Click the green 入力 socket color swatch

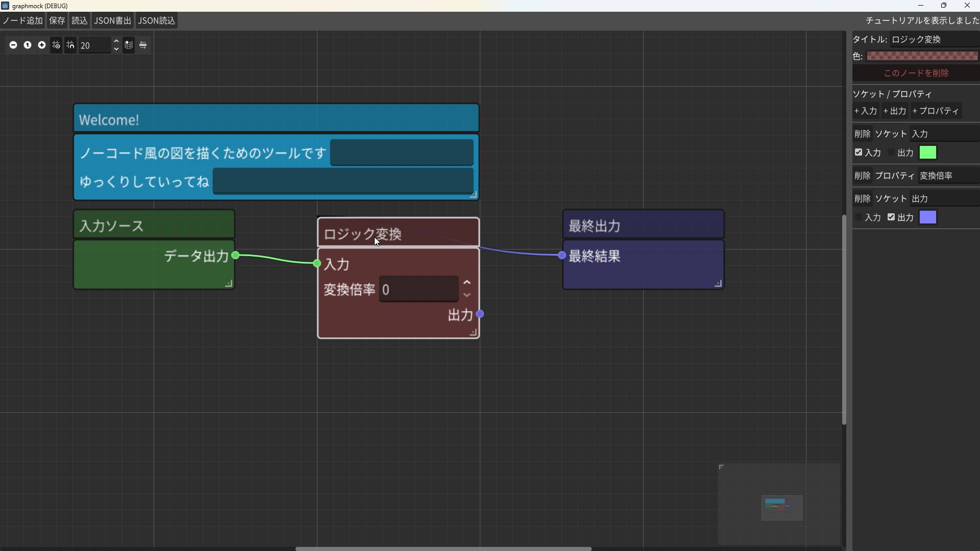pyautogui.click(x=927, y=153)
